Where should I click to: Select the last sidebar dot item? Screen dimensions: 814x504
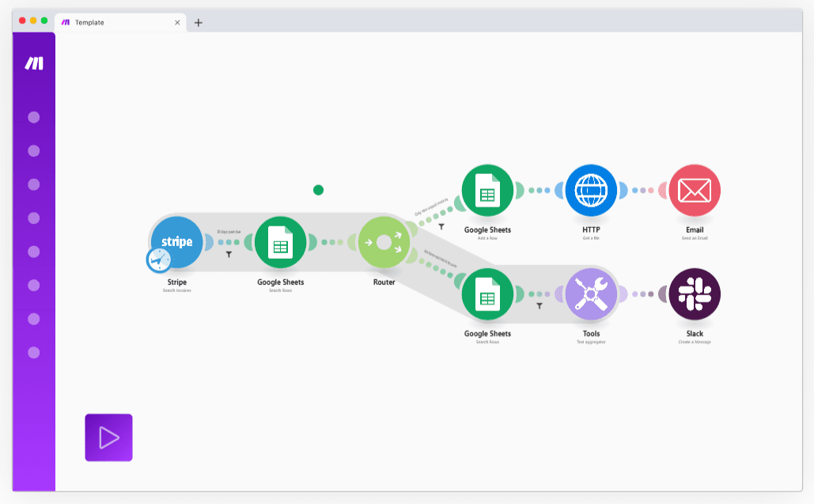click(x=34, y=352)
